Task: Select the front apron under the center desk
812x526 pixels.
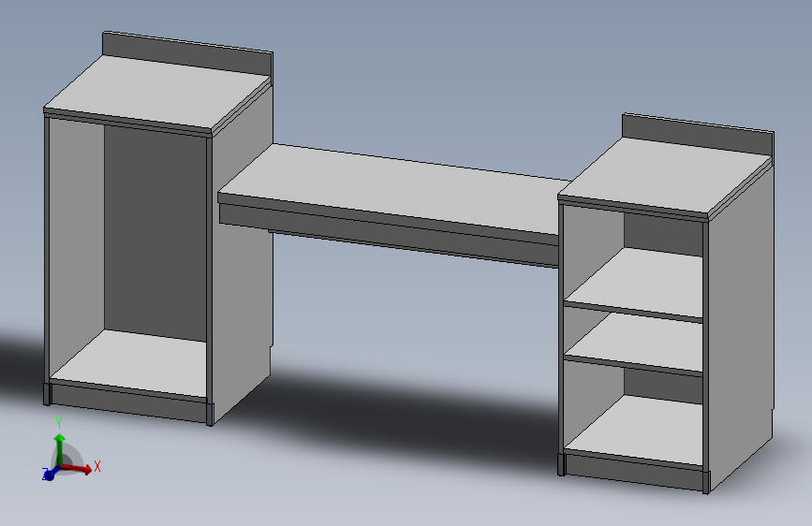Action: pyautogui.click(x=389, y=236)
